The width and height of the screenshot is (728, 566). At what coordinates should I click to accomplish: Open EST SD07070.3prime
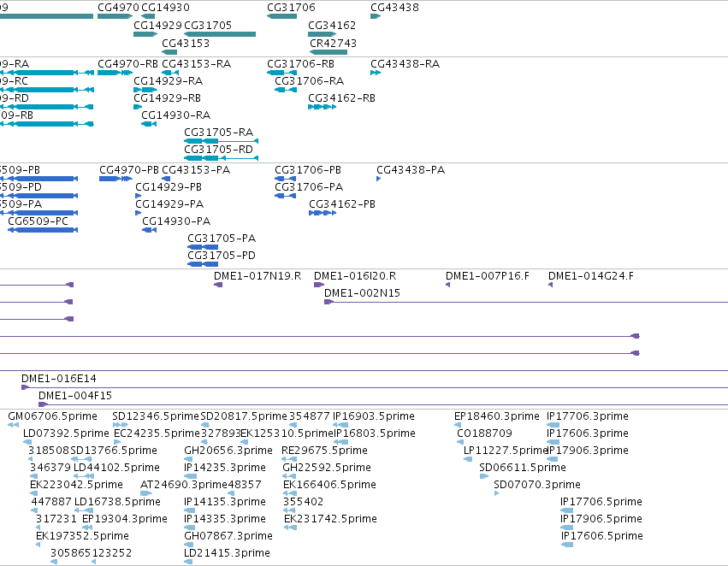pos(537,485)
